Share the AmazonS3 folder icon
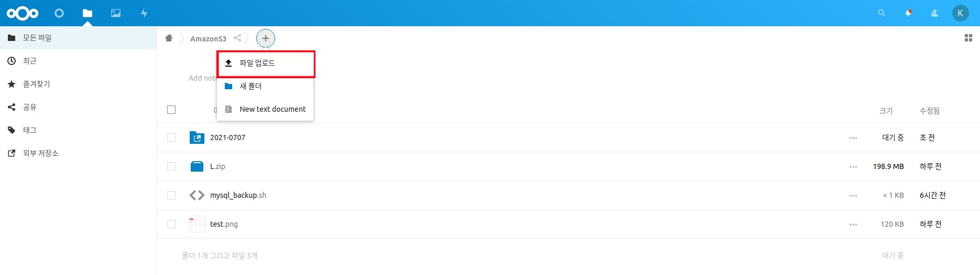Screen dimensions: 980x275 click(237, 38)
